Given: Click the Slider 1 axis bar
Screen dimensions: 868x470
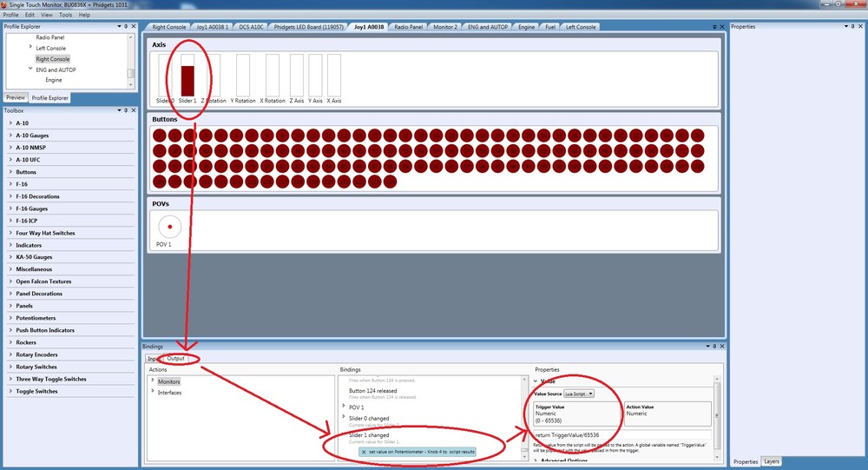Looking at the screenshot, I should click(x=187, y=76).
